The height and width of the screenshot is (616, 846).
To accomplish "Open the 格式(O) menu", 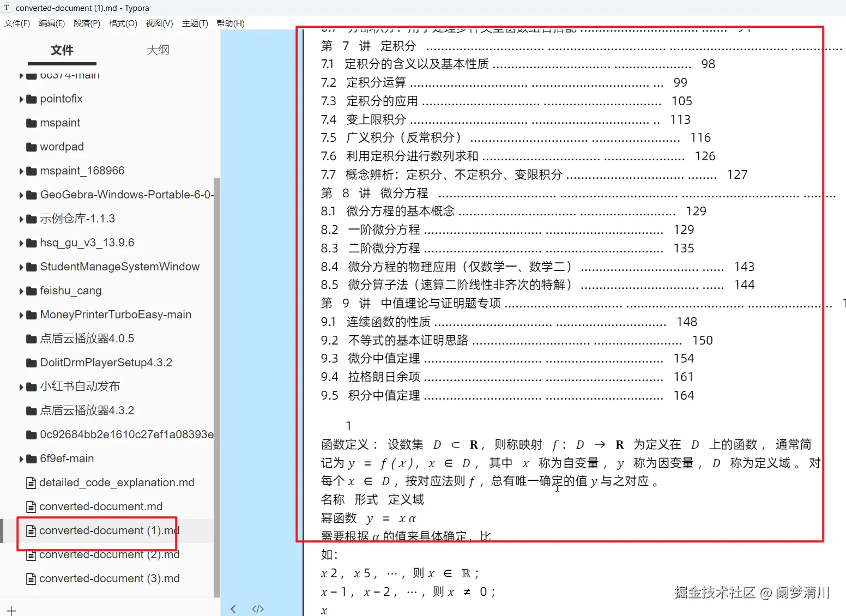I will (x=123, y=23).
